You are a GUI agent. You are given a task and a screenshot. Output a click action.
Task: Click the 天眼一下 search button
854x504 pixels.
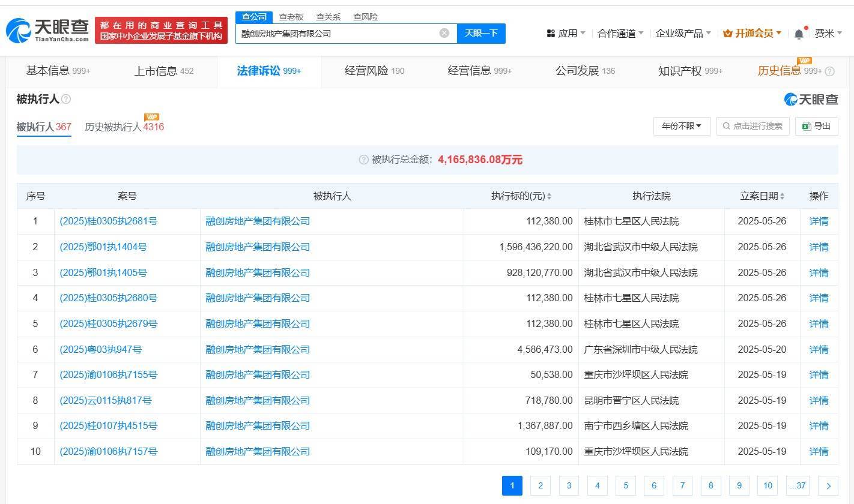(x=481, y=33)
